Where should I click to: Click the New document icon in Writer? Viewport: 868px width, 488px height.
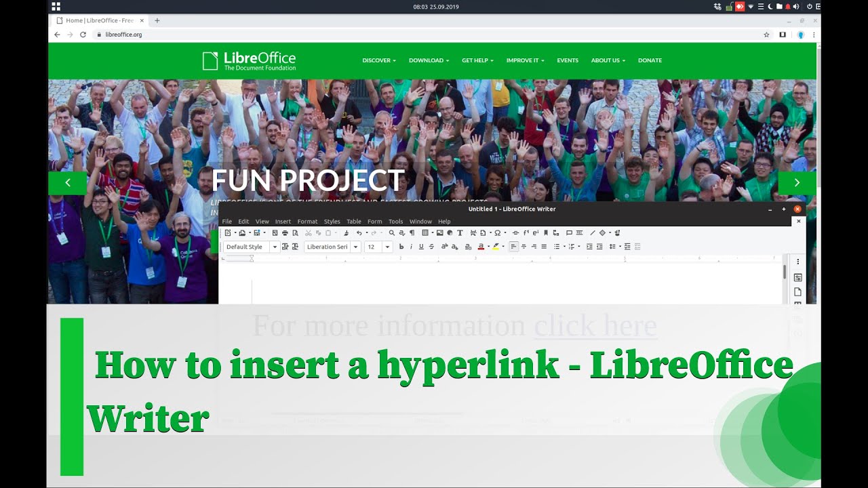pyautogui.click(x=227, y=232)
